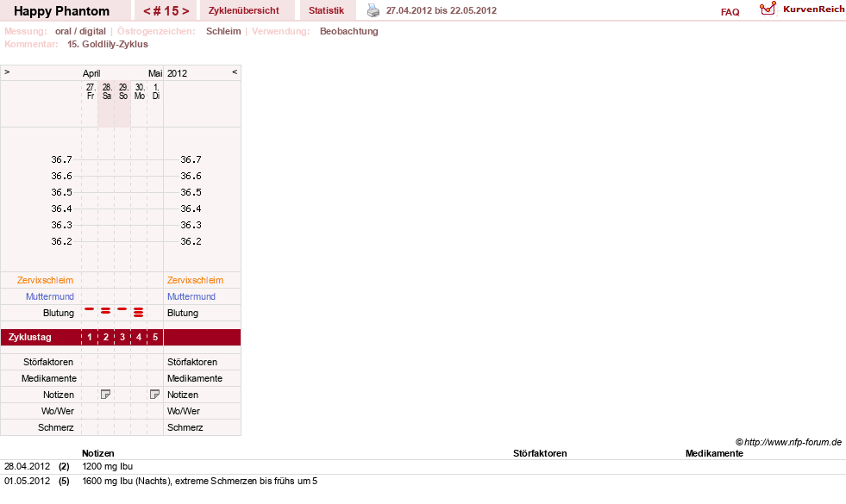846x504 pixels.
Task: Open note icon on cycle day 5
Action: click(155, 395)
